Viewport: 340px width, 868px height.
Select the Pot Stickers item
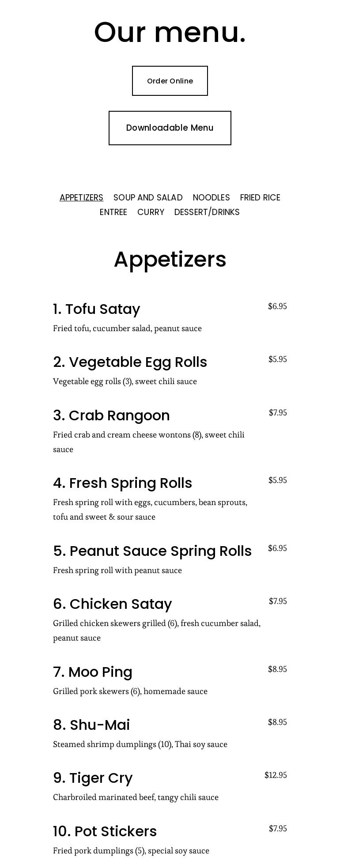coord(105,831)
